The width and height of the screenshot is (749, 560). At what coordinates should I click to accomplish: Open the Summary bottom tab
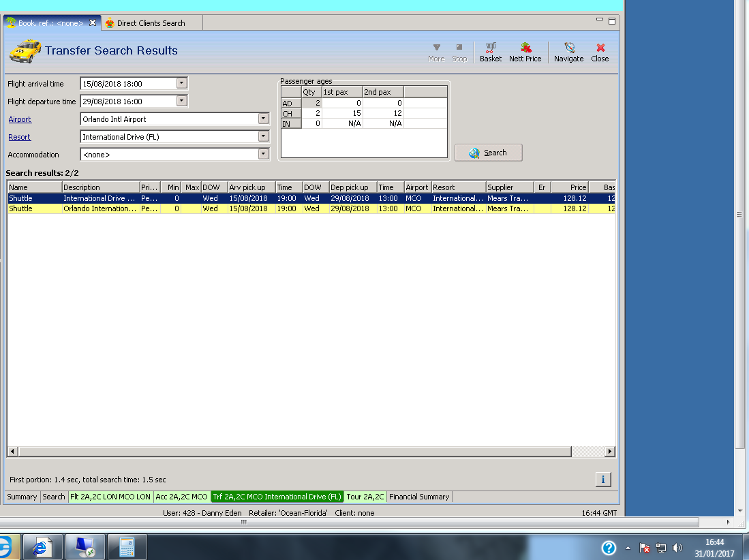(22, 497)
